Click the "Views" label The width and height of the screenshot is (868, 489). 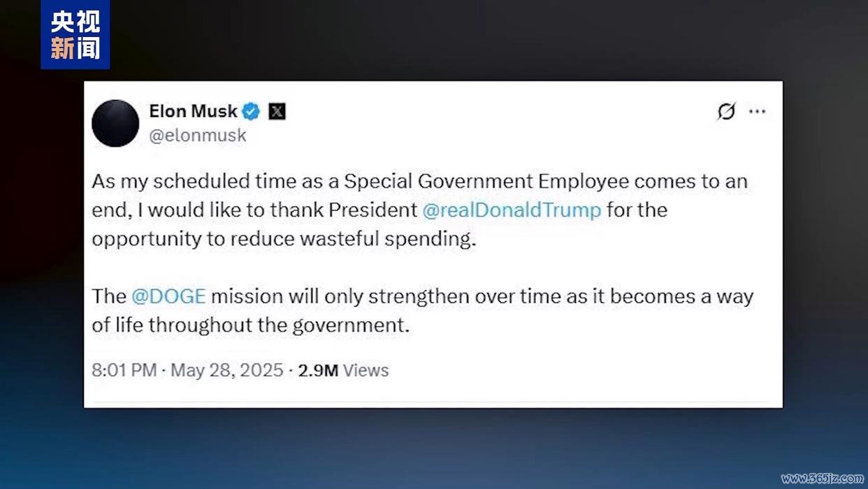pyautogui.click(x=366, y=370)
